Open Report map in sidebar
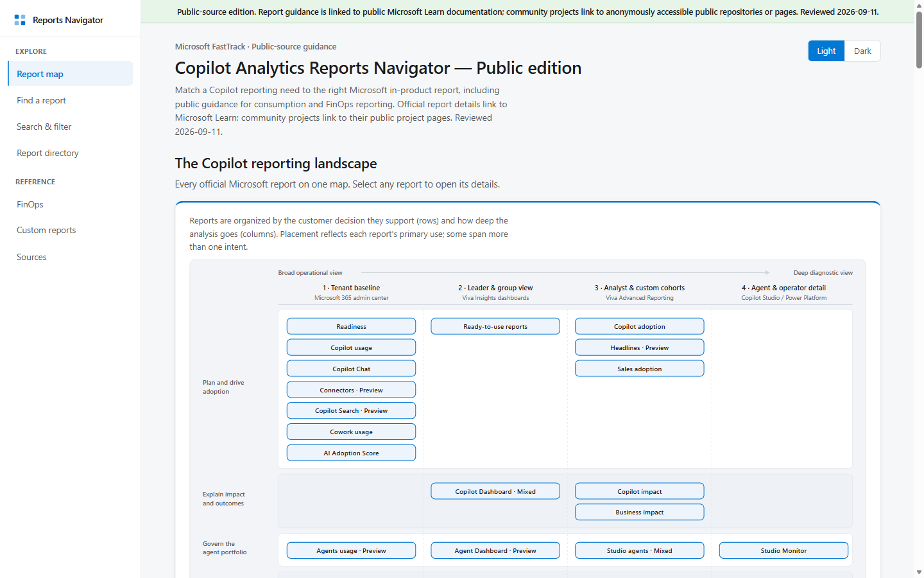924x578 pixels. click(71, 74)
